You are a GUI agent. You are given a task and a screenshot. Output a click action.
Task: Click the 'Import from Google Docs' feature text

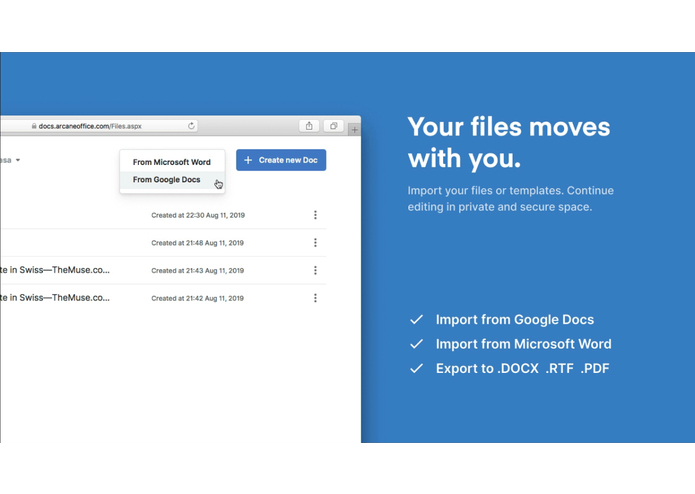pos(515,319)
